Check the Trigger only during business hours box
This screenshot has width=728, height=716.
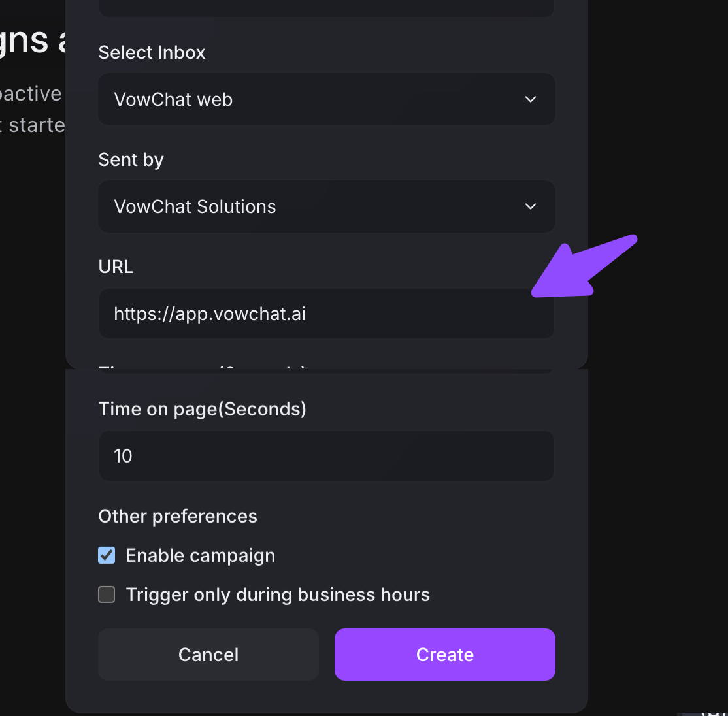(x=107, y=594)
